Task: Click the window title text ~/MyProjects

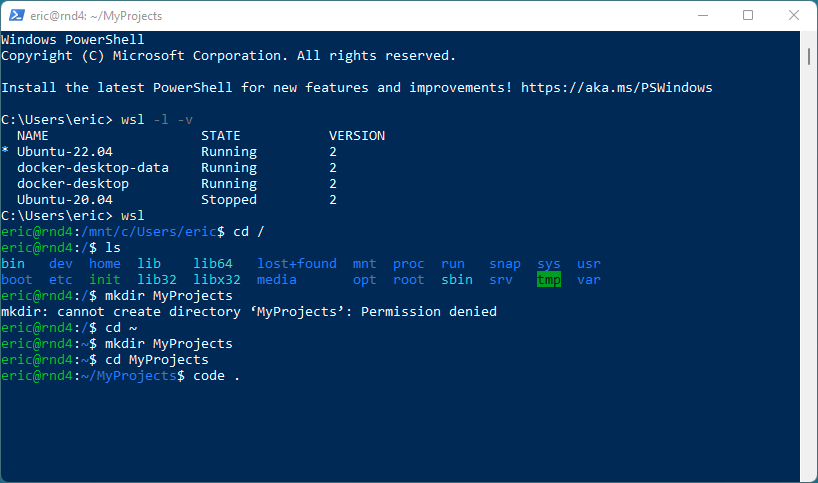Action: pyautogui.click(x=127, y=16)
